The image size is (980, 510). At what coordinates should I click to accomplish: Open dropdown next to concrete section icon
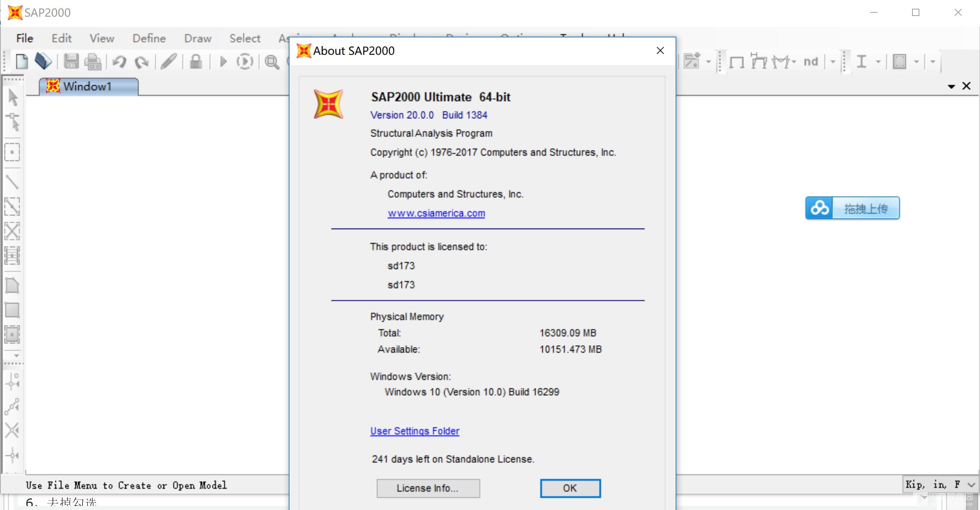(916, 62)
